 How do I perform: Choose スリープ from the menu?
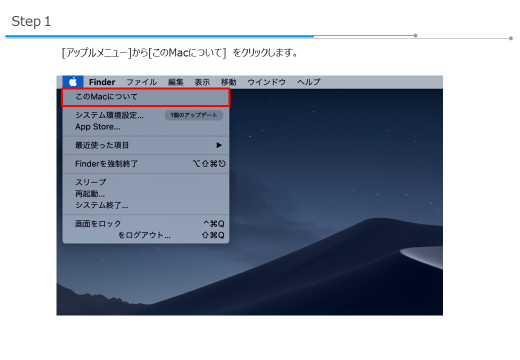(x=146, y=182)
